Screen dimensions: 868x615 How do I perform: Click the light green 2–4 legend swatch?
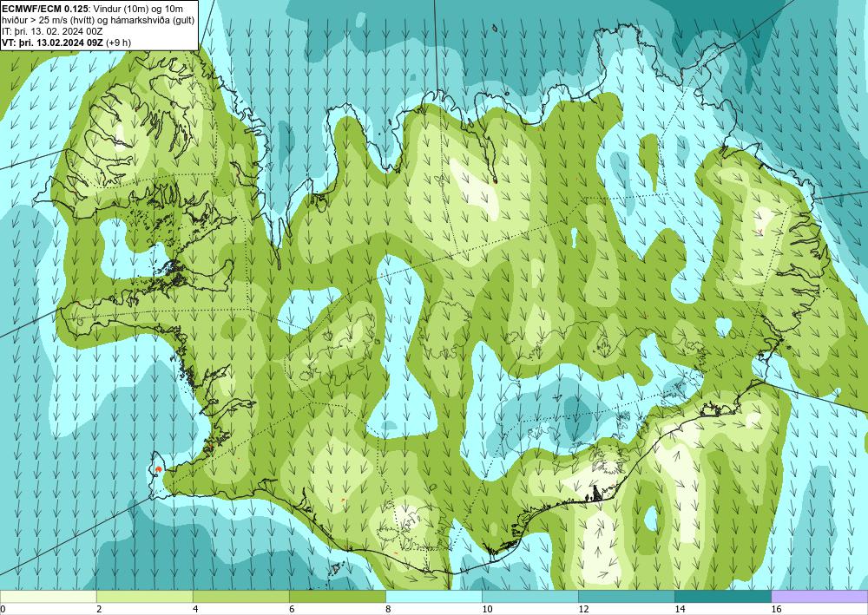(x=144, y=597)
